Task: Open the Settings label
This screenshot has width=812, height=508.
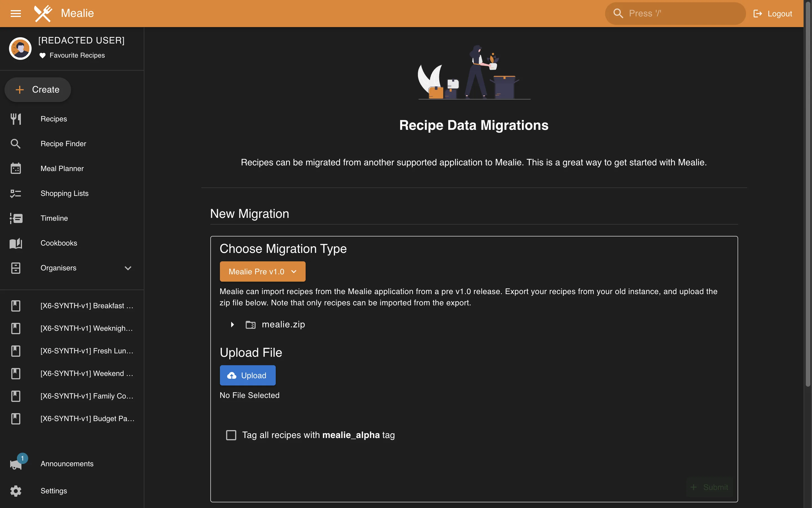Action: click(54, 491)
